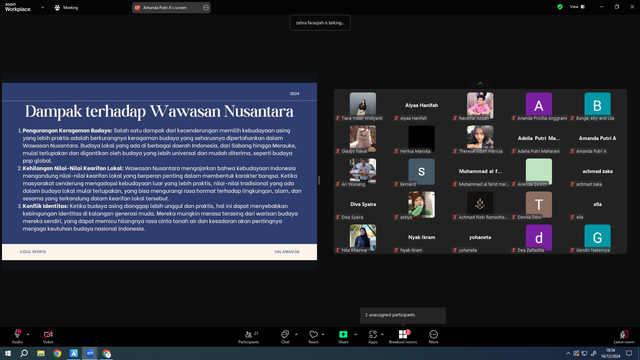640x360 pixels.
Task: Expand Zoom Workplace dropdown arrow
Action: pos(42,7)
